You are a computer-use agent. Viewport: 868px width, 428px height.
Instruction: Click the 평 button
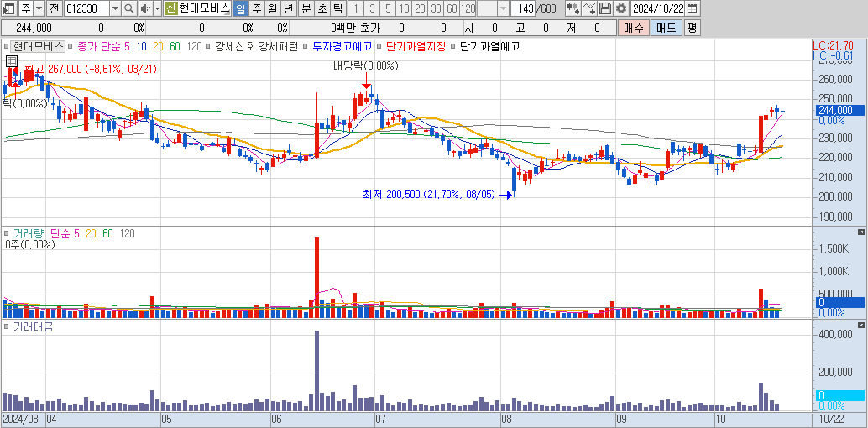point(692,28)
